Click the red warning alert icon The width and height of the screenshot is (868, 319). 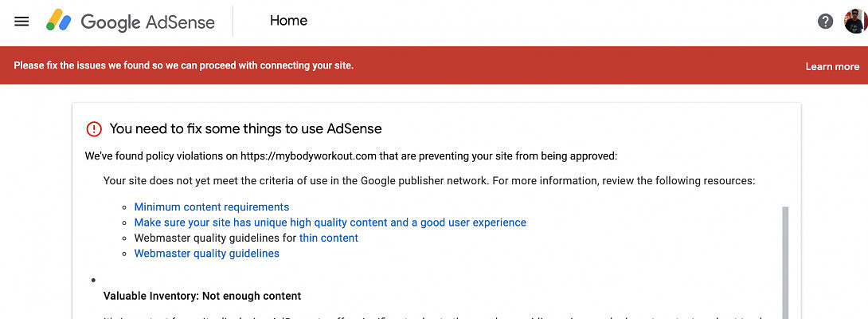click(x=94, y=128)
